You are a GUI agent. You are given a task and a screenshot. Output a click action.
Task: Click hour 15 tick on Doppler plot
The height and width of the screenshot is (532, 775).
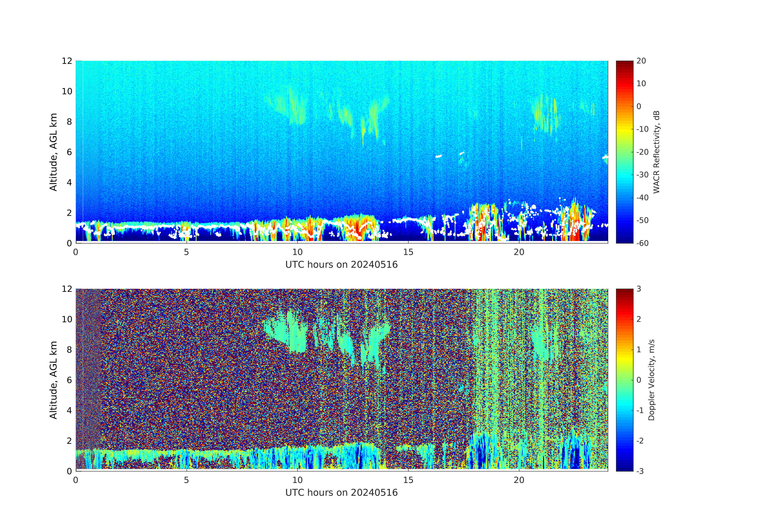pyautogui.click(x=408, y=480)
